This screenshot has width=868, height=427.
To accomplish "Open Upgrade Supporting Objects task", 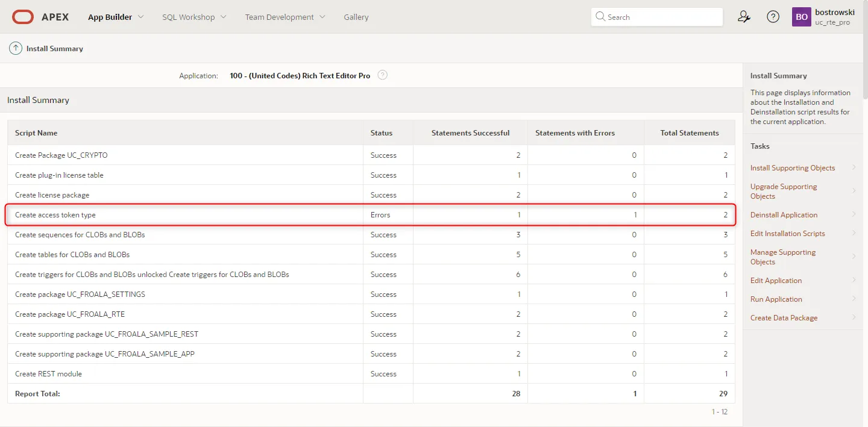I will 784,192.
